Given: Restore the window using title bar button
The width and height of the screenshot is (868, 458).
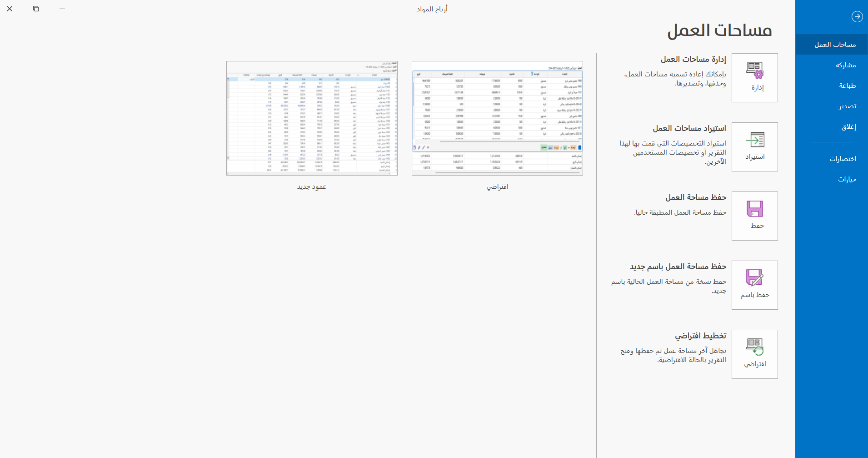Looking at the screenshot, I should tap(36, 9).
